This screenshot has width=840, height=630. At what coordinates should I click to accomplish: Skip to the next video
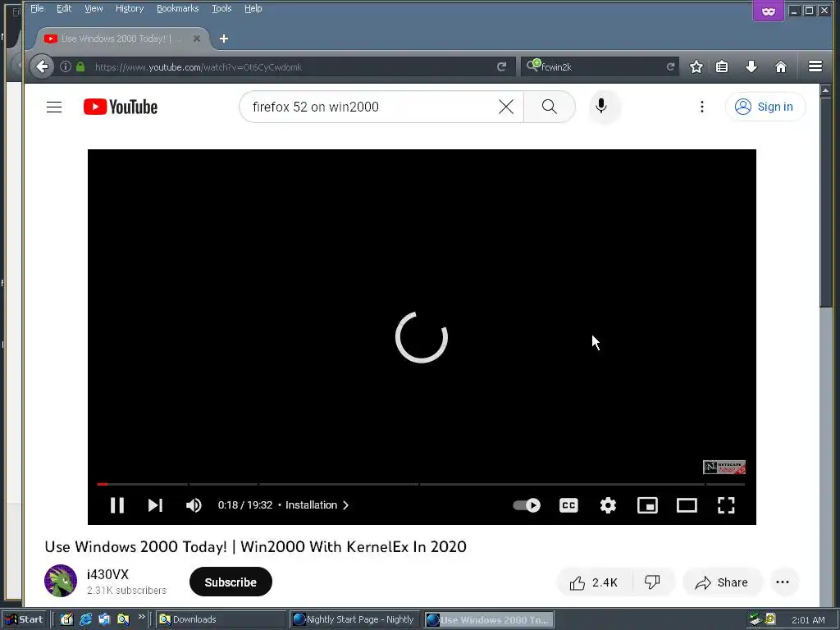155,505
